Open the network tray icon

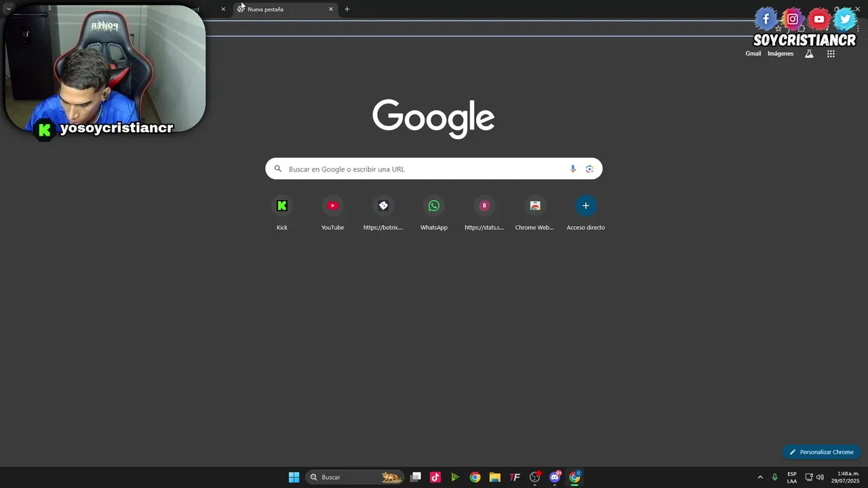pyautogui.click(x=809, y=477)
